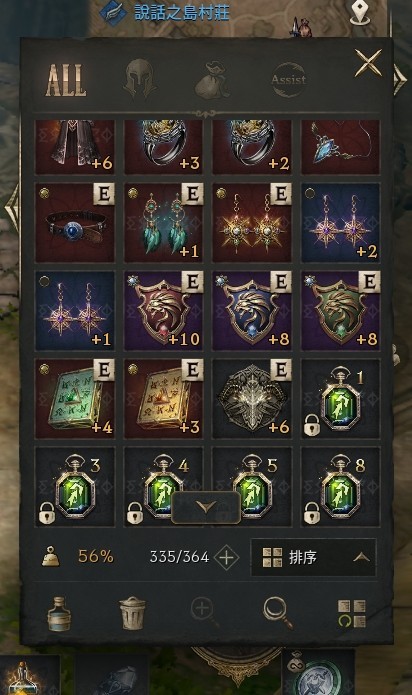Select the teal feather earrings +1
412x695 pixels.
pos(163,223)
